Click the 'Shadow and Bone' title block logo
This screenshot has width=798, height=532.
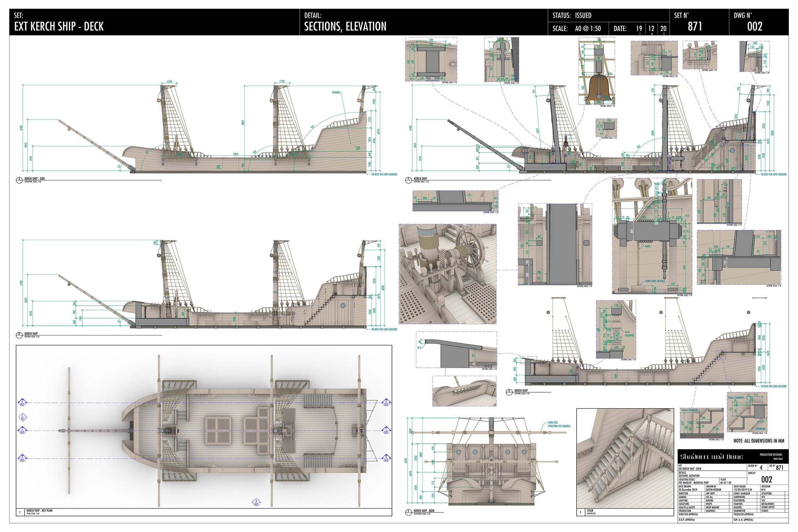(x=711, y=456)
